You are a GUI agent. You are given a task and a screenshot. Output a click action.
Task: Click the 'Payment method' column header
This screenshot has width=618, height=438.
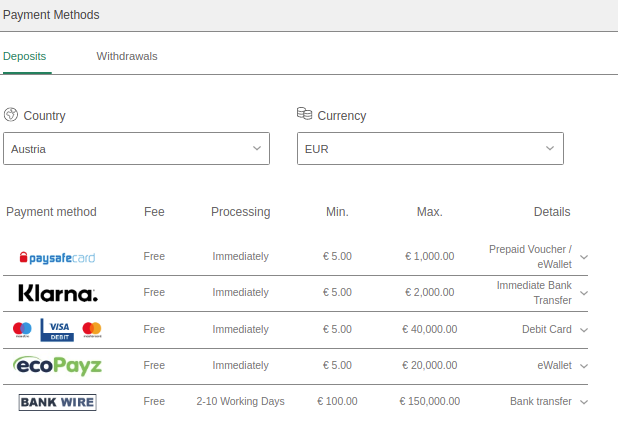point(51,212)
